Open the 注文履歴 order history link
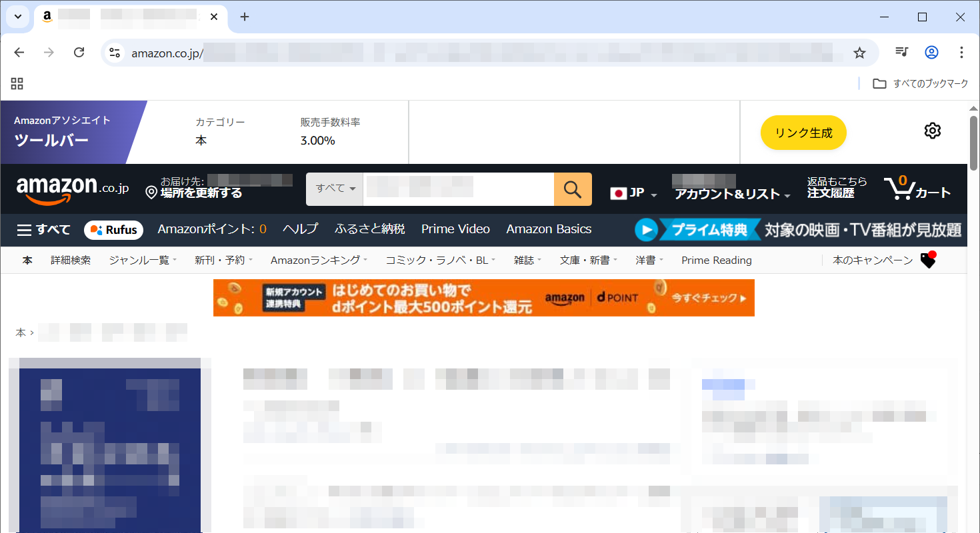This screenshot has height=533, width=980. [830, 193]
